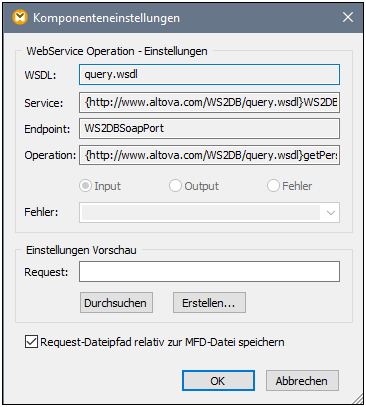Cancel the dialog with Abbrechen
366x407 pixels.
point(302,381)
